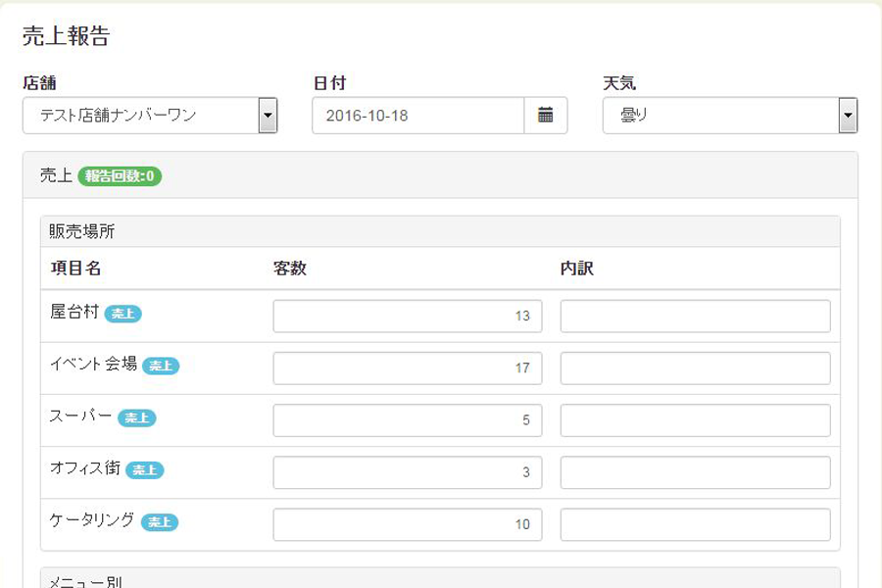Click the green 報告回数:0 badge
This screenshot has height=588, width=882.
121,176
